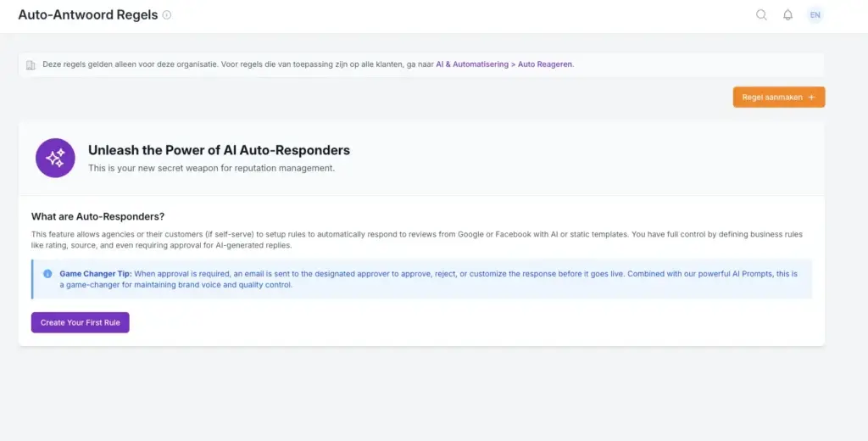Click the empty grey area below the card
The width and height of the screenshot is (868, 441).
[424, 394]
